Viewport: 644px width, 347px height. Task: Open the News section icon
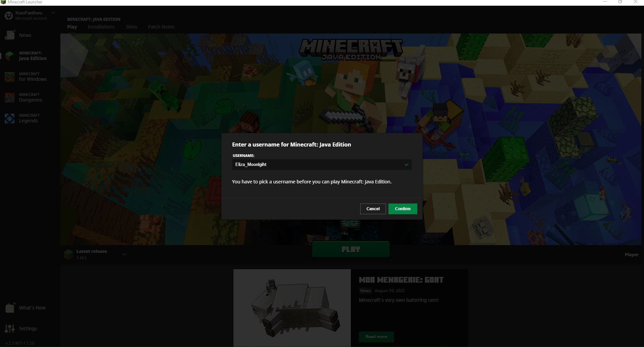pyautogui.click(x=10, y=35)
